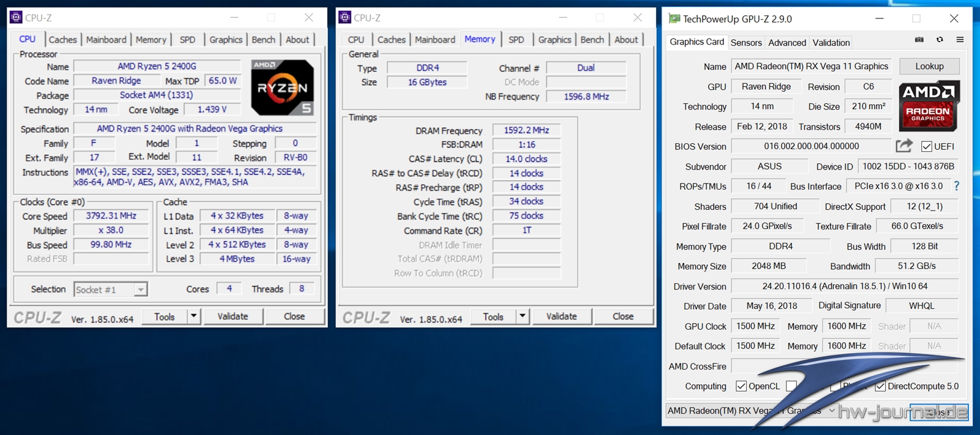980x435 pixels.
Task: Open Graphics tab in the Memory-tab window
Action: (555, 40)
